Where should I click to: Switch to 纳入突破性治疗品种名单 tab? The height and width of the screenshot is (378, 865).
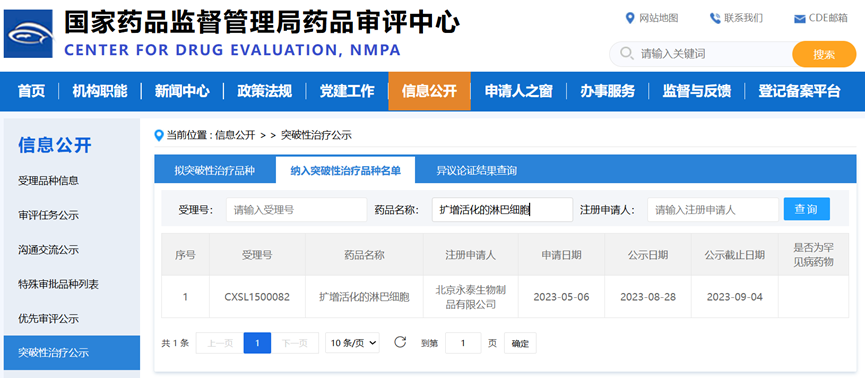[x=345, y=170]
